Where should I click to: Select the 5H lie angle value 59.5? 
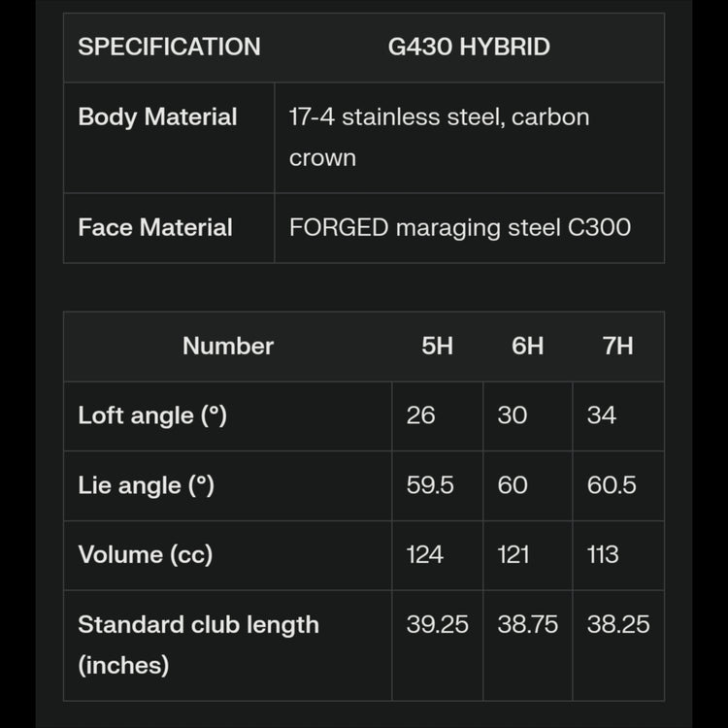[430, 485]
